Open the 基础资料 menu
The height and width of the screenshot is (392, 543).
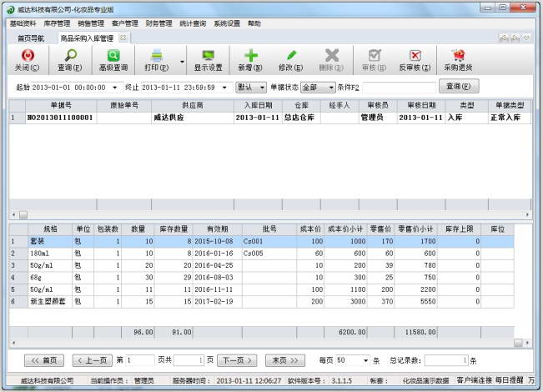[x=23, y=23]
